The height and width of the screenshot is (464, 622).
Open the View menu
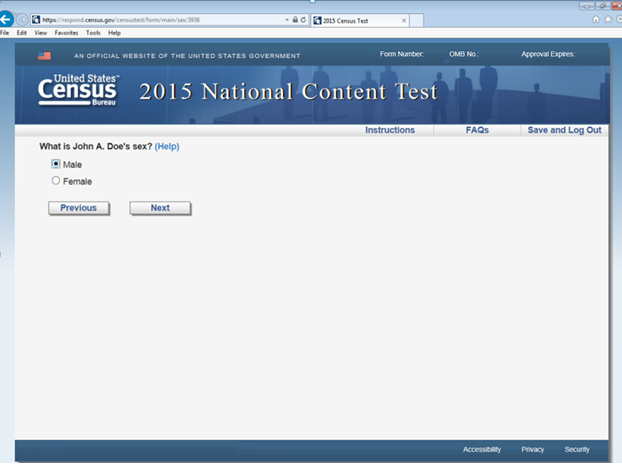[x=40, y=33]
